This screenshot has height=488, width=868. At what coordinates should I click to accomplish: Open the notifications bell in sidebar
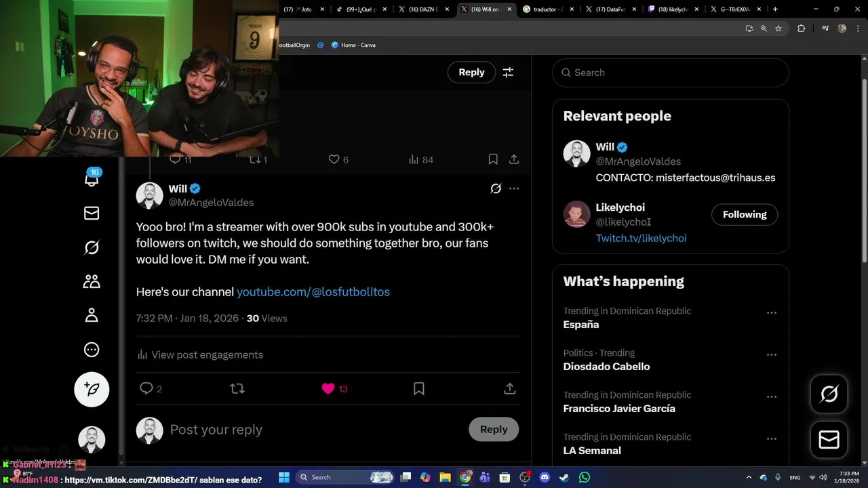[92, 178]
